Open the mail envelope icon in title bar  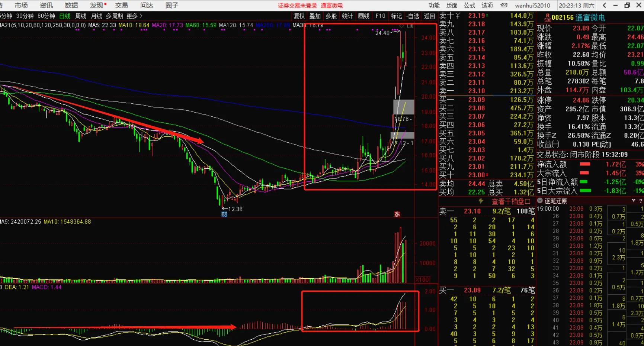pos(504,5)
